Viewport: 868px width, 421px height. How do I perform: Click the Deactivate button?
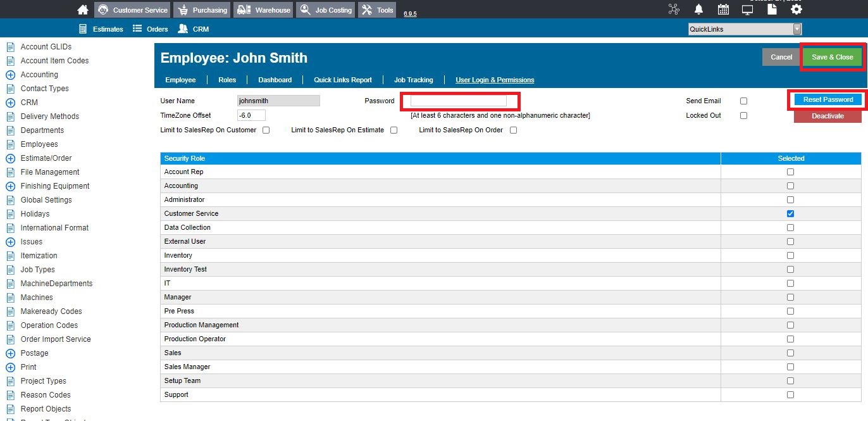point(828,116)
